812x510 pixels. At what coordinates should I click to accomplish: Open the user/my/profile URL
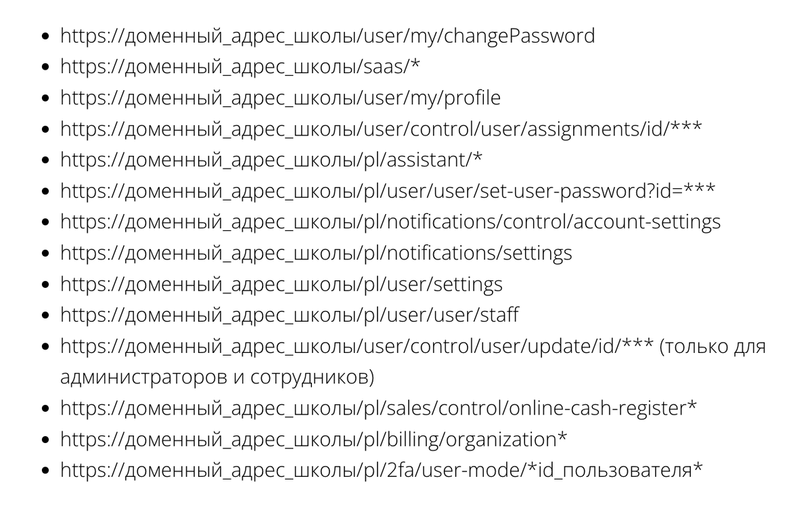pos(281,98)
